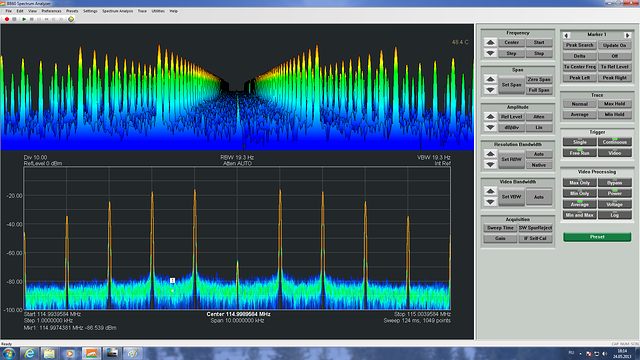Click the marker Delta button
Viewport: 640px width, 360px height.
(580, 56)
